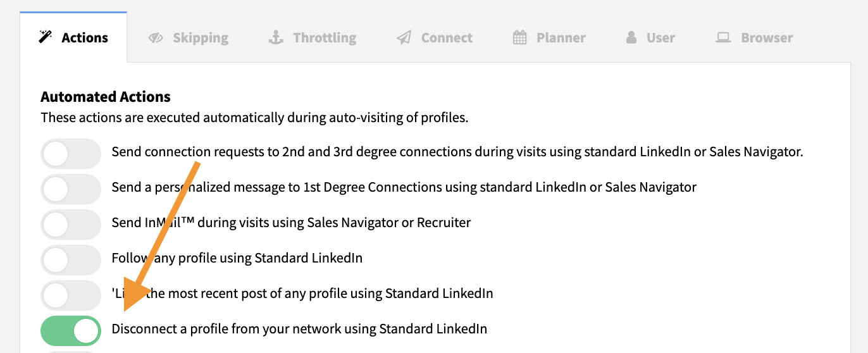
Task: Click the Automated Actions heading
Action: tap(106, 97)
